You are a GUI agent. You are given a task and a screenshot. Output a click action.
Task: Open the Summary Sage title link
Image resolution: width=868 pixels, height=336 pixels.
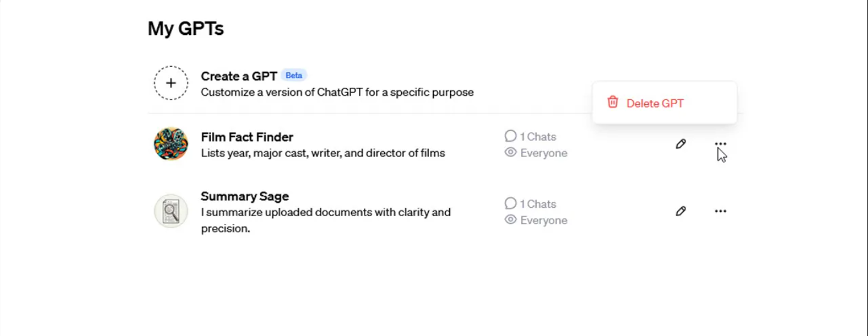point(245,196)
